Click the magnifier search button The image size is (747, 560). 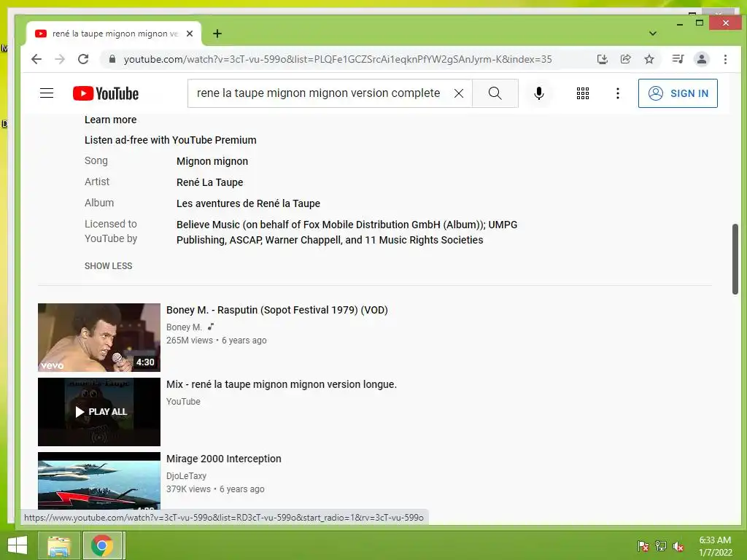495,93
